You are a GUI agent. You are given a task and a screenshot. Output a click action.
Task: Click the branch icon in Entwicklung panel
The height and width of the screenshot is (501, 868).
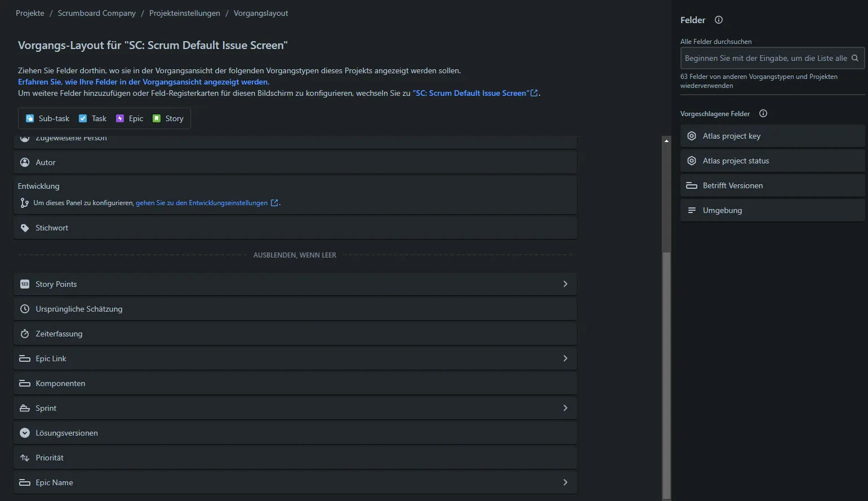(x=24, y=203)
